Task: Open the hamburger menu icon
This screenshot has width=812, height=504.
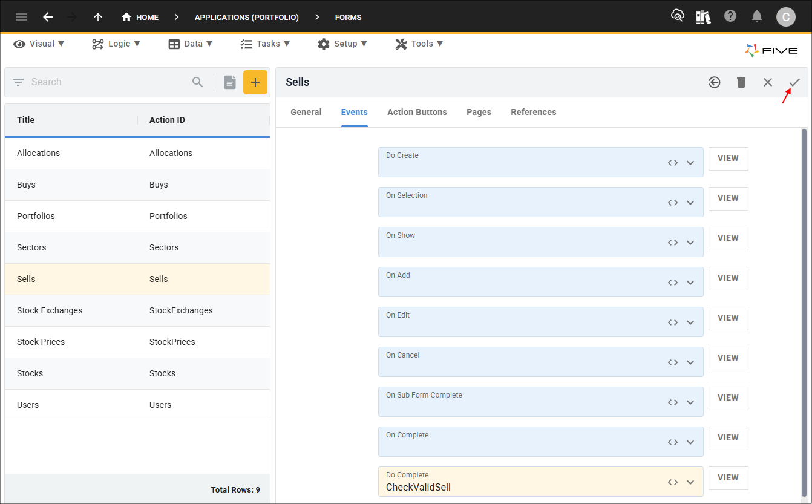Action: (21, 17)
